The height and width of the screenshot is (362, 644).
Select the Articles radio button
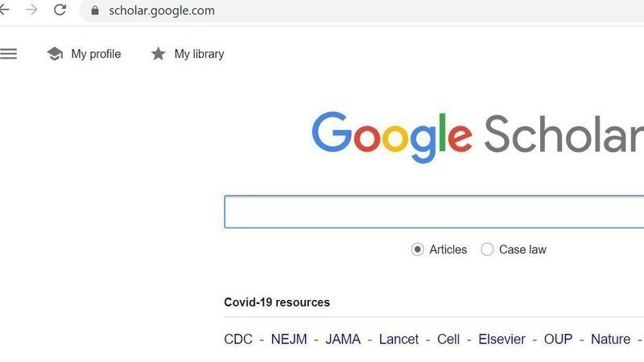[x=417, y=249]
